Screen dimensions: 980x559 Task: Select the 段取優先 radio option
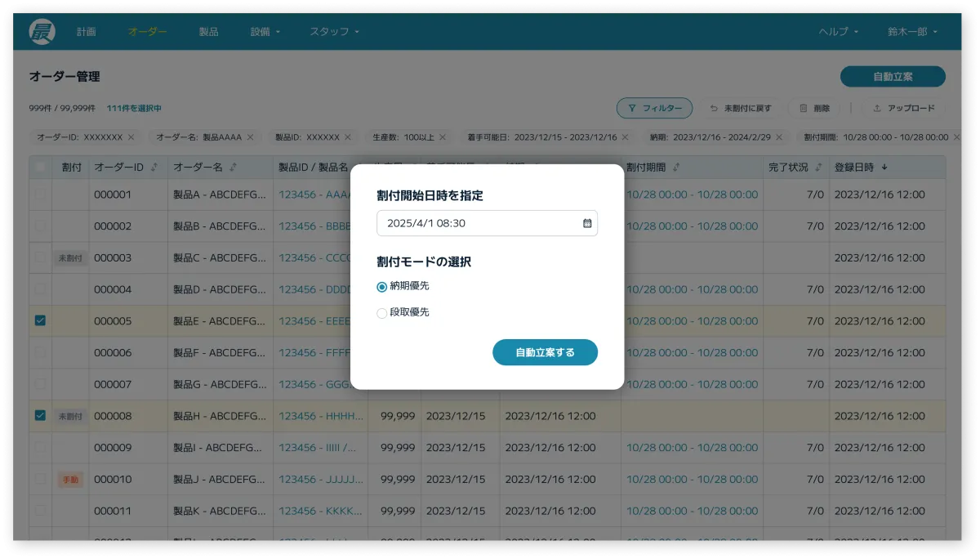tap(381, 313)
